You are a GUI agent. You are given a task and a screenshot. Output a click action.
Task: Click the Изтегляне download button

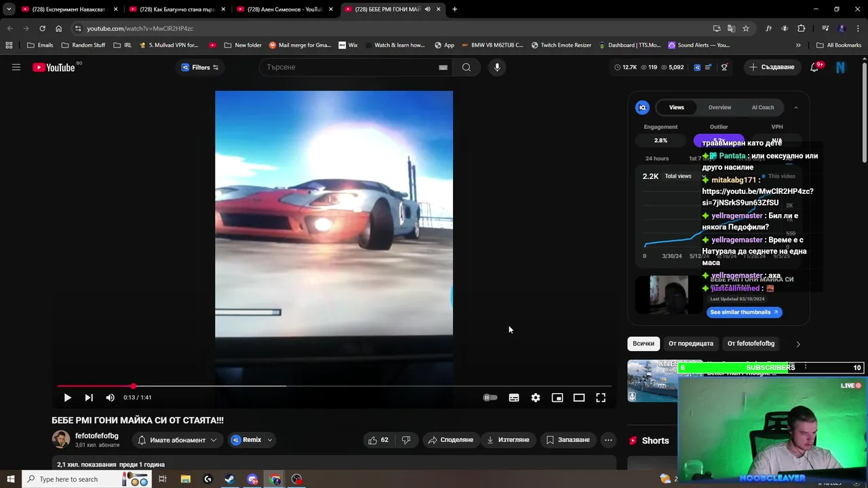pos(508,440)
